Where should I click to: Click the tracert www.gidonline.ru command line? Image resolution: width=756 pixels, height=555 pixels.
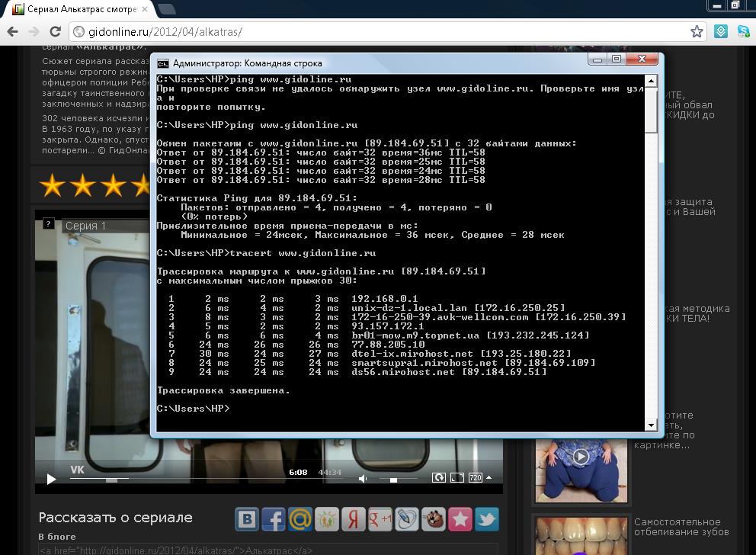point(266,253)
